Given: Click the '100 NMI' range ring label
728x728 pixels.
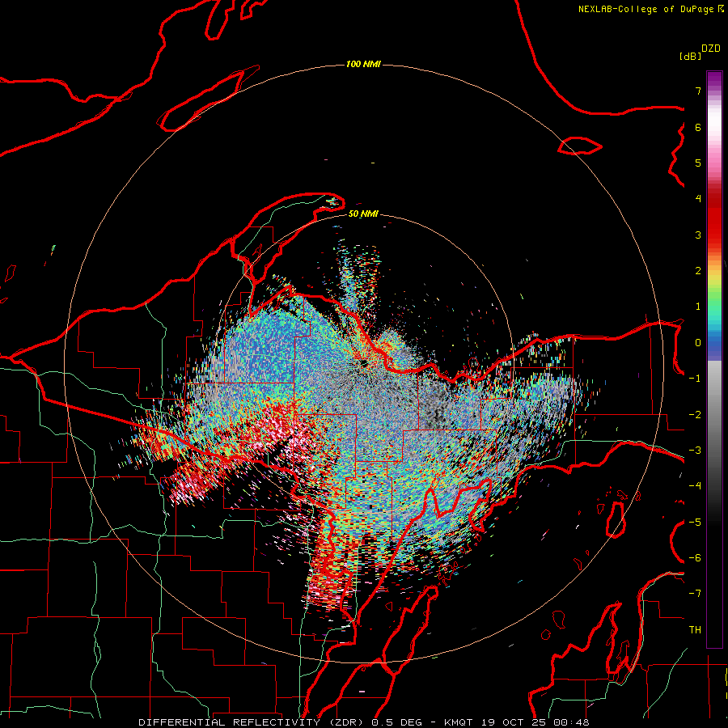Looking at the screenshot, I should tap(363, 64).
